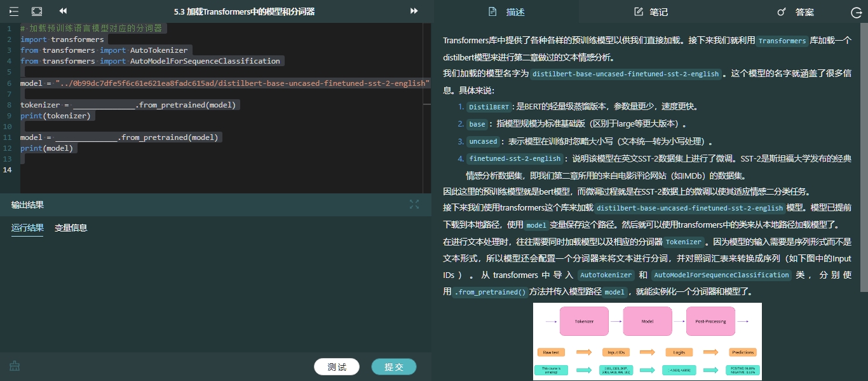The width and height of the screenshot is (868, 381).
Task: Click the model blank on line 11
Action: coord(86,137)
